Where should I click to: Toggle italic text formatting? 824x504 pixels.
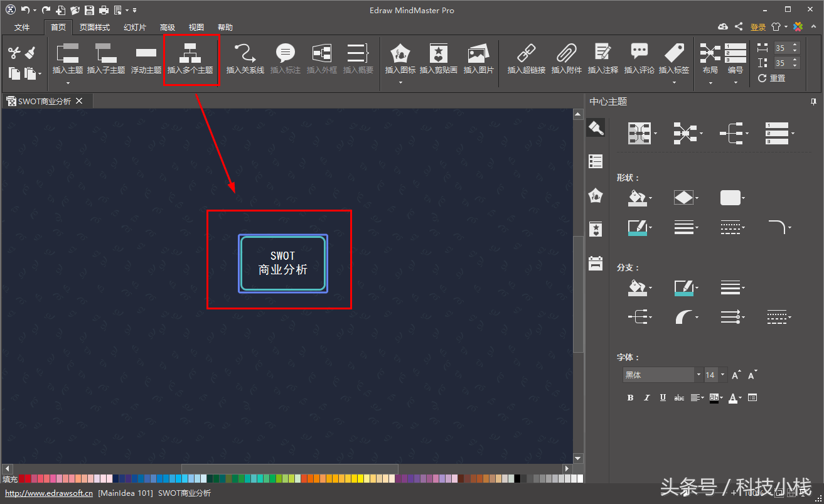646,398
